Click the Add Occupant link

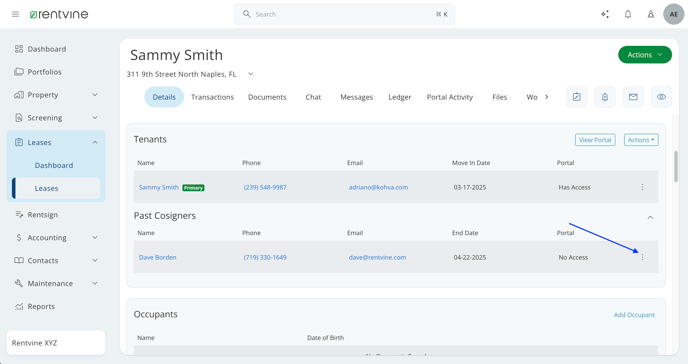[x=634, y=315]
